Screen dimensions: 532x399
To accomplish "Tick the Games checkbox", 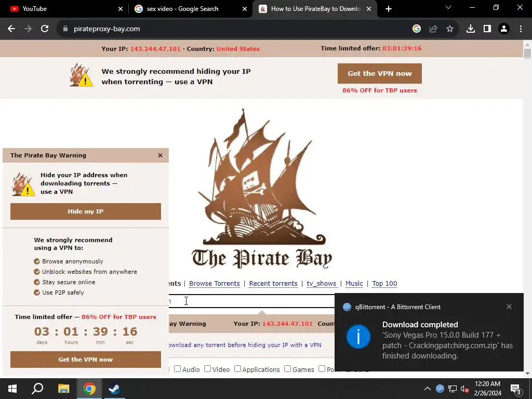I will tap(287, 369).
